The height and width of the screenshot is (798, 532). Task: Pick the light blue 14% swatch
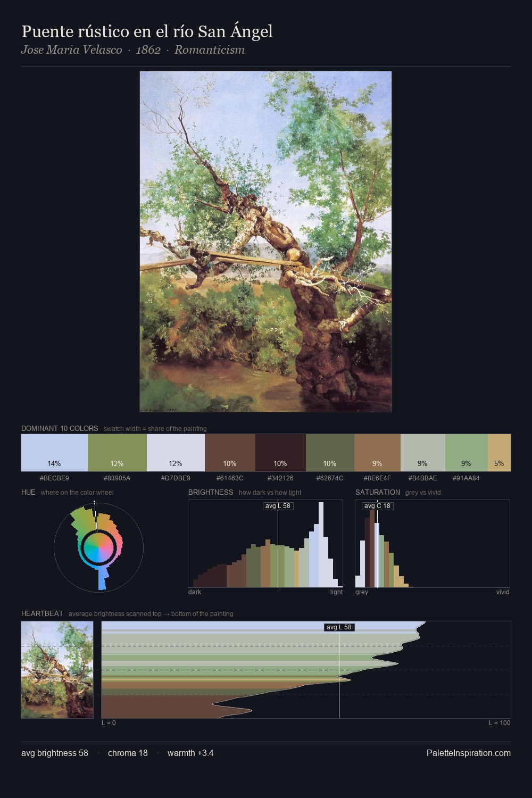pyautogui.click(x=54, y=453)
